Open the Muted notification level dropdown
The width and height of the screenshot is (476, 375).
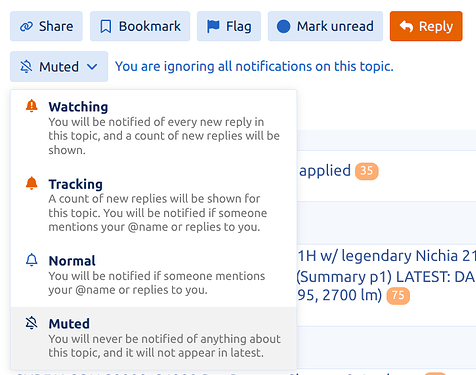59,67
